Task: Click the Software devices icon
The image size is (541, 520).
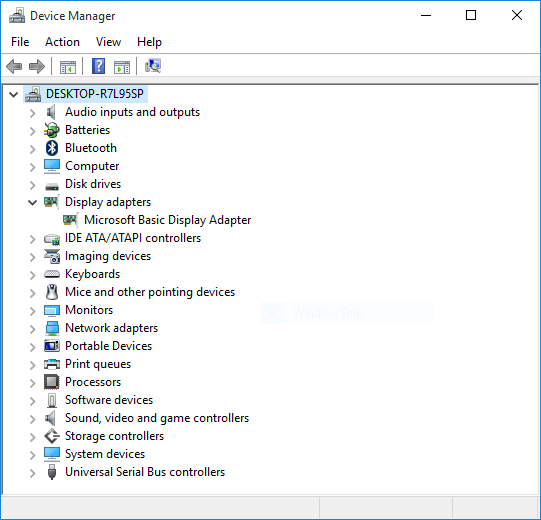Action: click(52, 400)
